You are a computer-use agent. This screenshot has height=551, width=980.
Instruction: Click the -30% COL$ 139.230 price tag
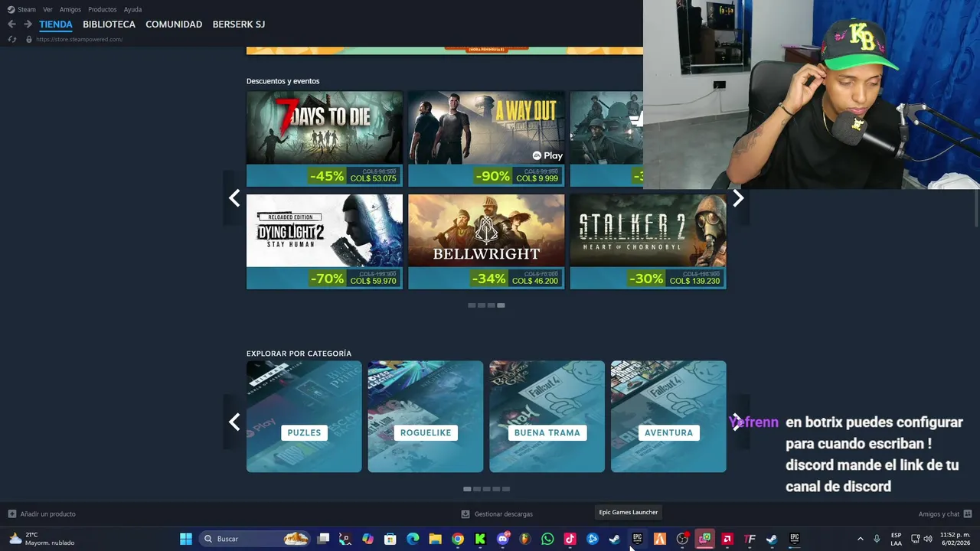click(675, 279)
